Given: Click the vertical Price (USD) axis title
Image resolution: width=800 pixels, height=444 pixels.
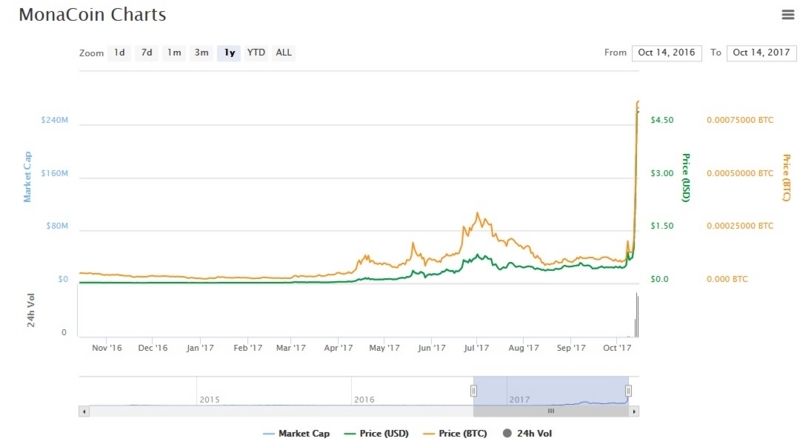Looking at the screenshot, I should click(x=686, y=177).
